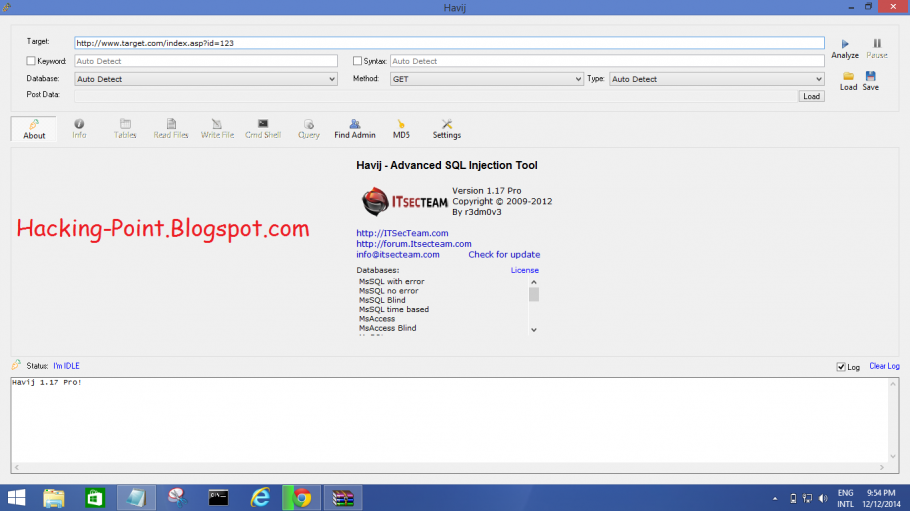Click ENG INTL language indicator
The width and height of the screenshot is (910, 511).
[x=846, y=498]
